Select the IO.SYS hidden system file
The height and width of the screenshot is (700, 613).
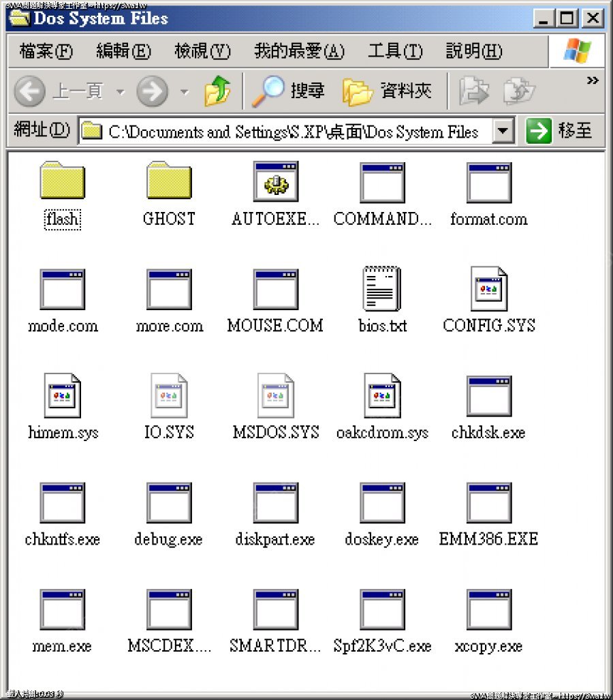[x=169, y=395]
